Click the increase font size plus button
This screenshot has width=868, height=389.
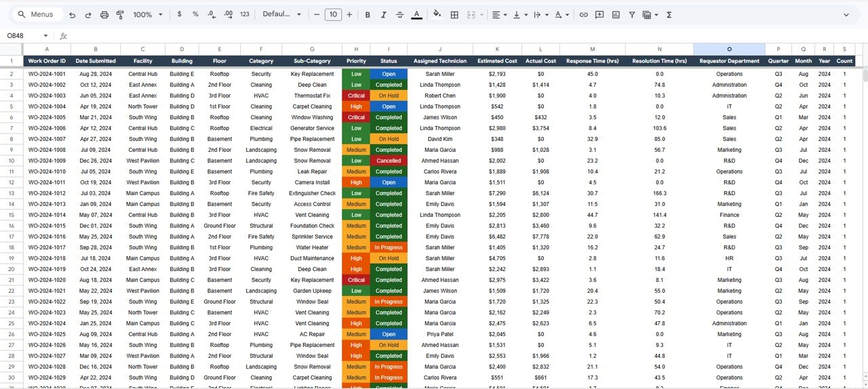(349, 14)
